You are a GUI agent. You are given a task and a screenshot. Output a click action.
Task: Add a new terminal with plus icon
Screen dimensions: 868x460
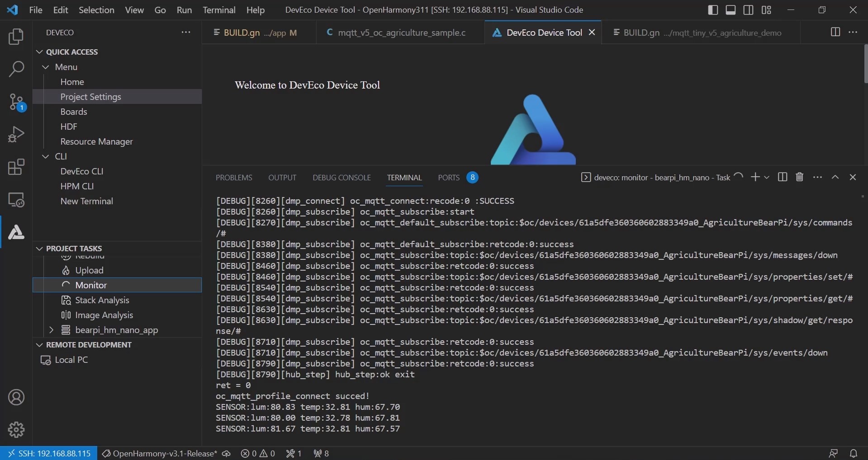click(755, 177)
